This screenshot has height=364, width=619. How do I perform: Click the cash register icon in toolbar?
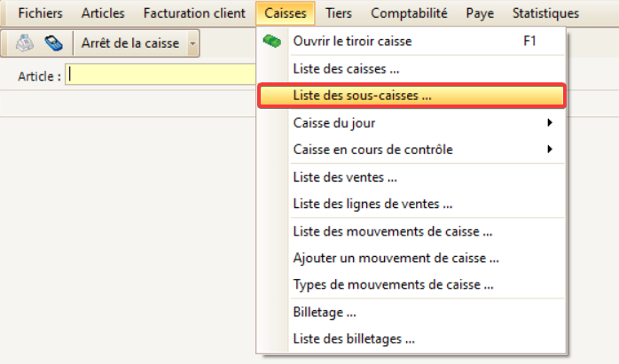point(25,43)
